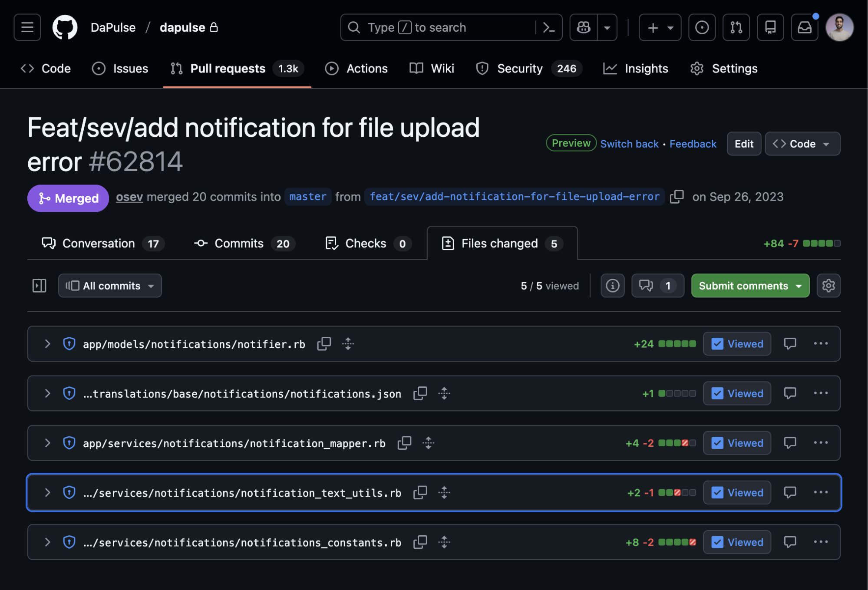Copy path of notifications.json
This screenshot has width=868, height=590.
(x=420, y=393)
